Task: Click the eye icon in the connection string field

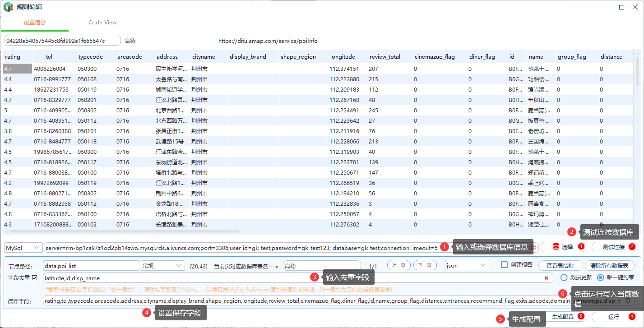Action: 533,247
